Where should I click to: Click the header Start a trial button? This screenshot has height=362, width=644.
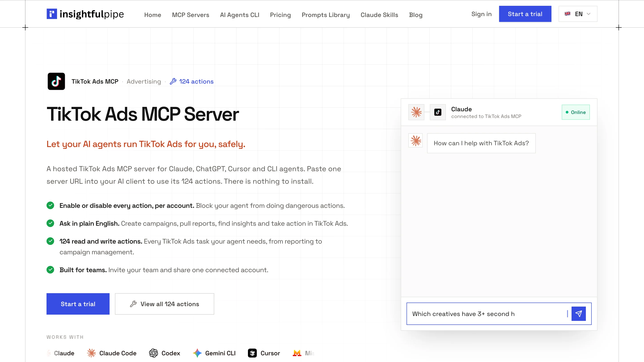pyautogui.click(x=525, y=14)
